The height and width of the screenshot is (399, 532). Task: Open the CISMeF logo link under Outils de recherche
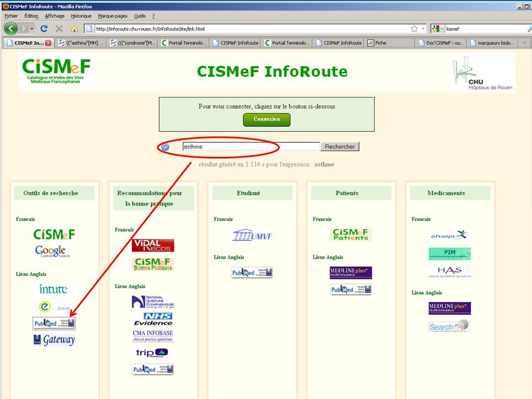pos(54,234)
